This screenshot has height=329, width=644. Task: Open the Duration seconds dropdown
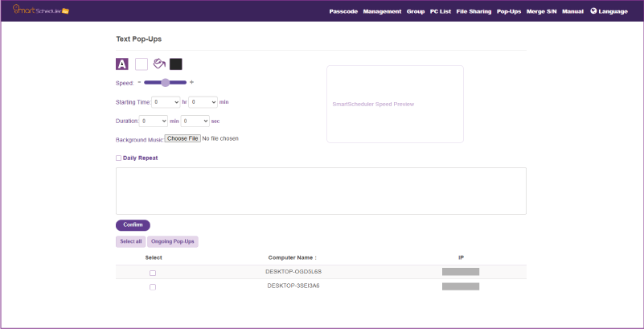(195, 121)
